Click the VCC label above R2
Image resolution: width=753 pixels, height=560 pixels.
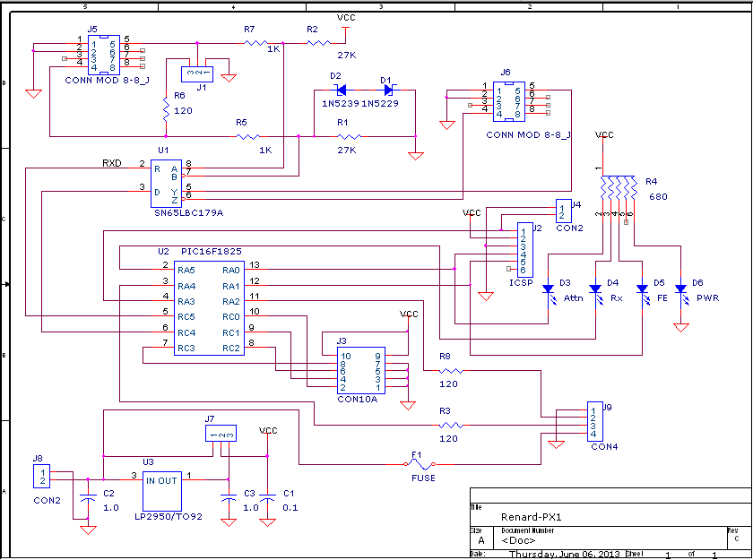click(346, 18)
